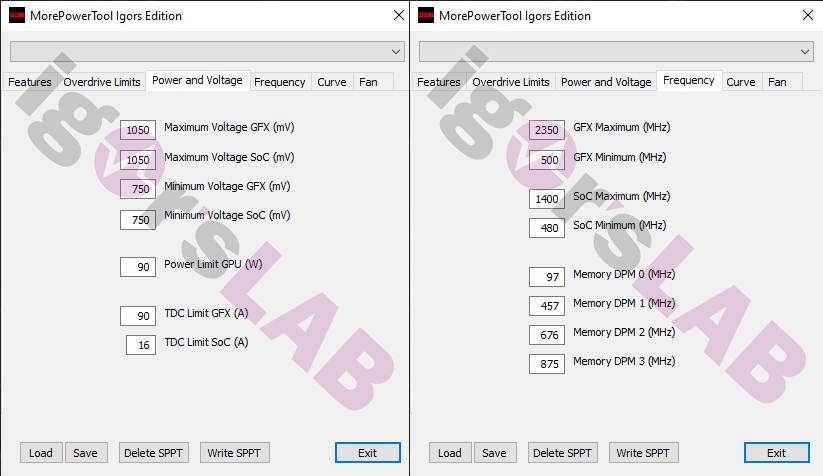Click Exit button in left window
This screenshot has width=823, height=476.
click(367, 453)
